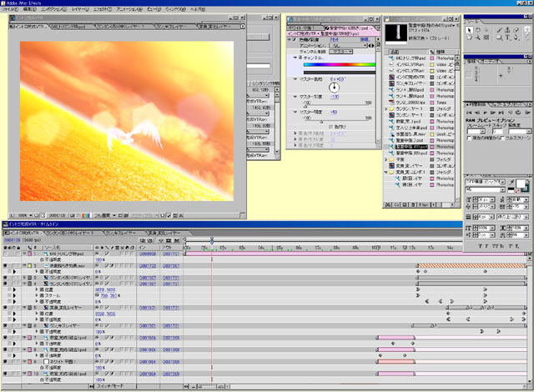This screenshot has height=392, width=534.
Task: Open Channel Control dropdown in Effect Controls
Action: coord(341,52)
